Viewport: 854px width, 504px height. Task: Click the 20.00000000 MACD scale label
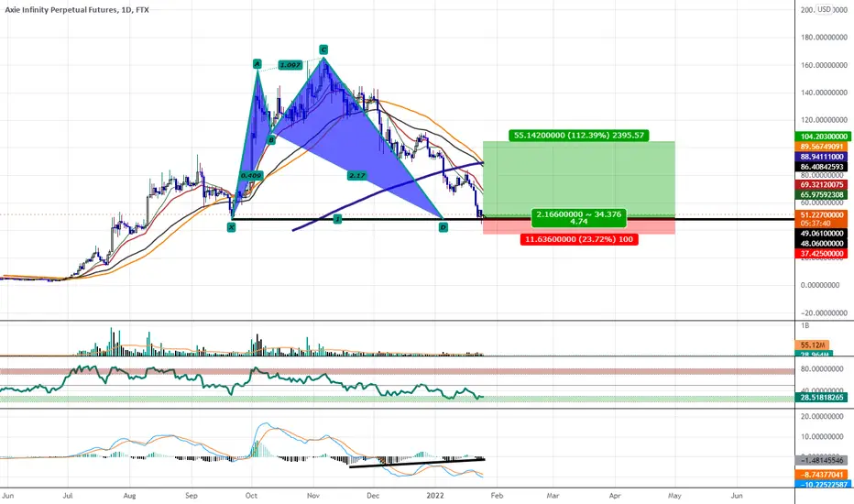tap(824, 416)
